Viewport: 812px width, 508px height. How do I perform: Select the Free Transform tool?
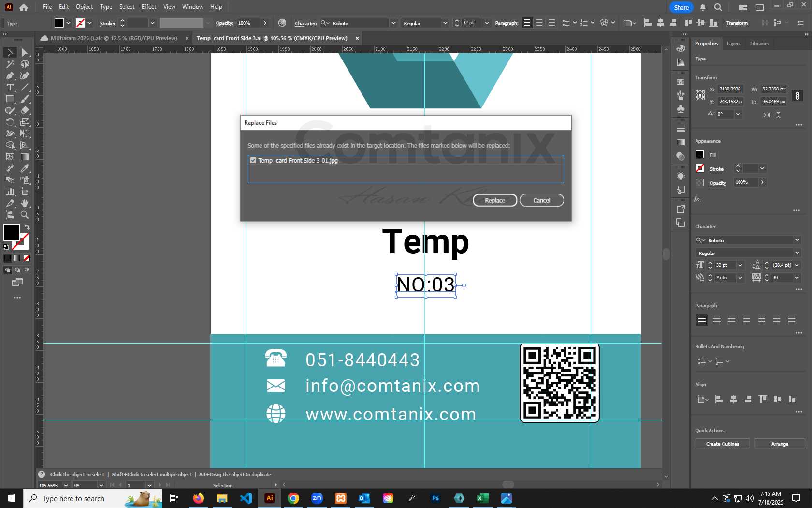coord(25,134)
